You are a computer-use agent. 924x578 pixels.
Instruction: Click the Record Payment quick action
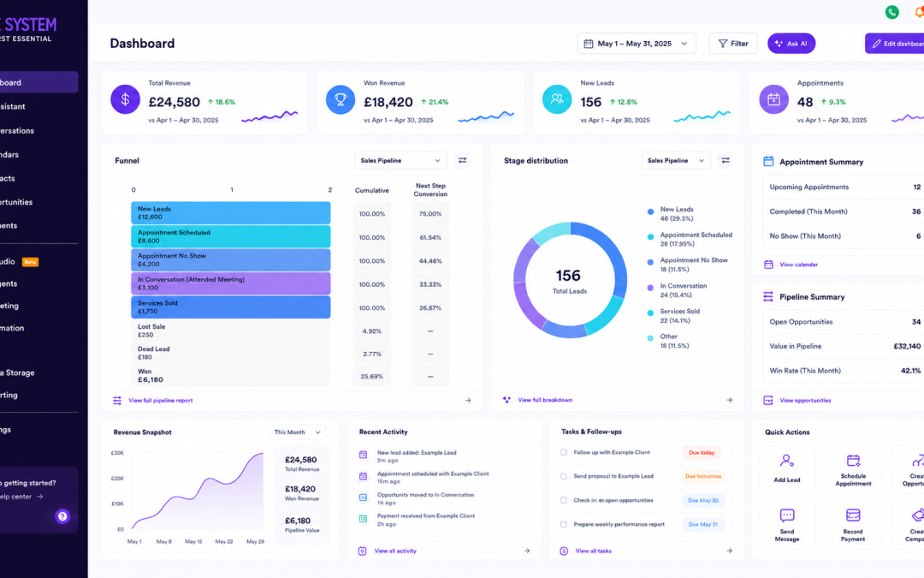click(x=853, y=525)
